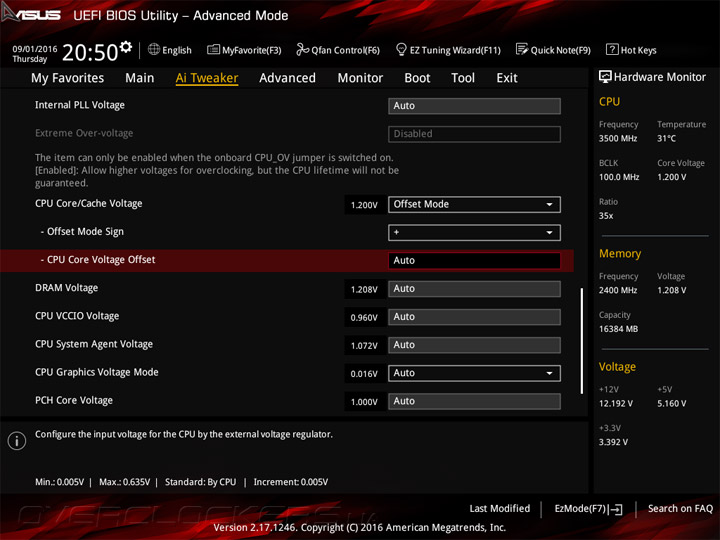The image size is (720, 540).
Task: Select the Exit tab
Action: coord(506,78)
